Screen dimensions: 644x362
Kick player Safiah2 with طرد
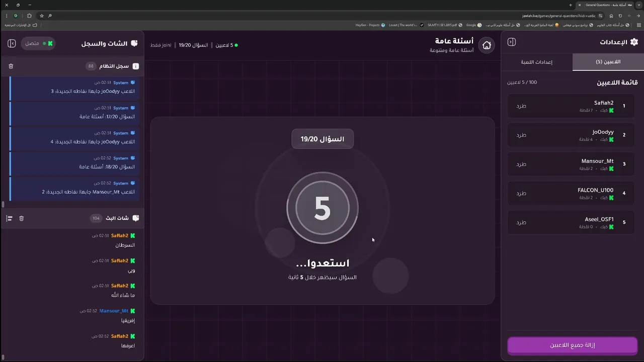point(521,106)
